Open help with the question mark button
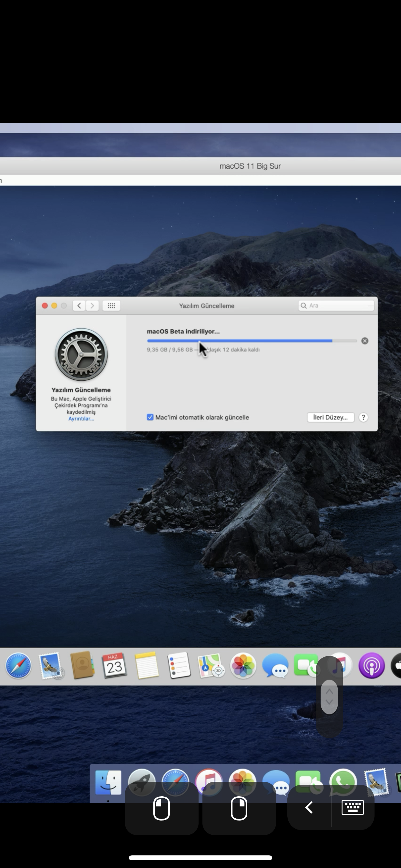This screenshot has height=868, width=401. (363, 418)
